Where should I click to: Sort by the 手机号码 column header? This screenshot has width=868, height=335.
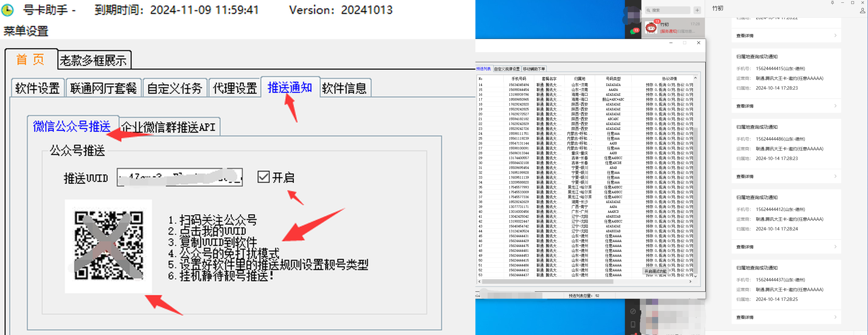[x=519, y=79]
